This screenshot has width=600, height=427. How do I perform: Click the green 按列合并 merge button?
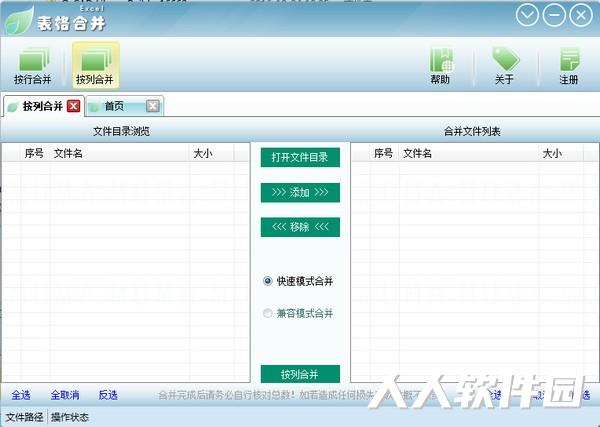coord(300,374)
